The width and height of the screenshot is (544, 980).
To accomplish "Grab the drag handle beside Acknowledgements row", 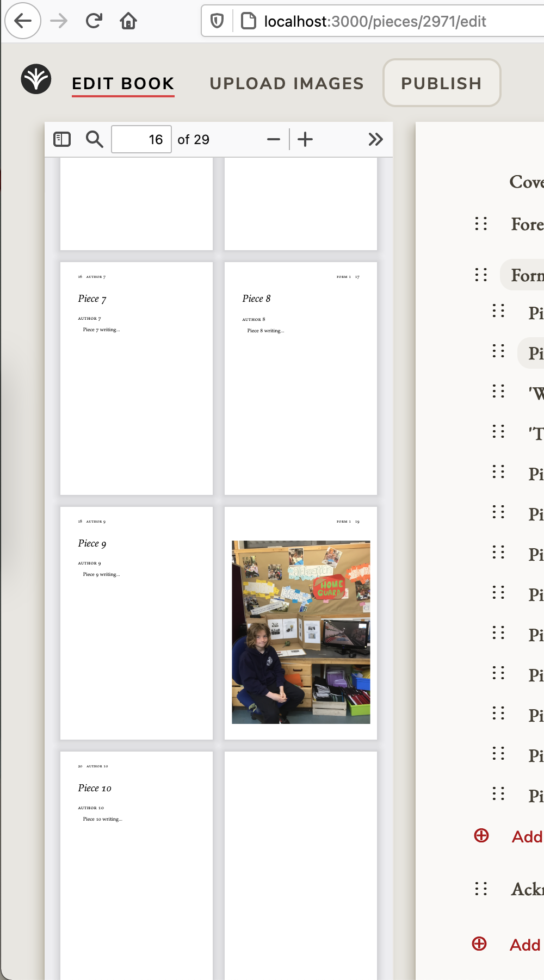I will (481, 889).
